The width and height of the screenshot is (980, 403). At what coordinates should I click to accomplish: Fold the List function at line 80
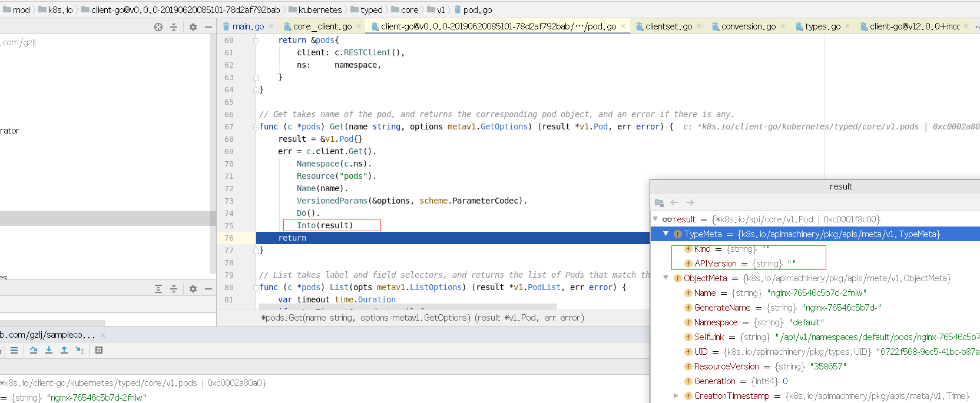point(256,287)
